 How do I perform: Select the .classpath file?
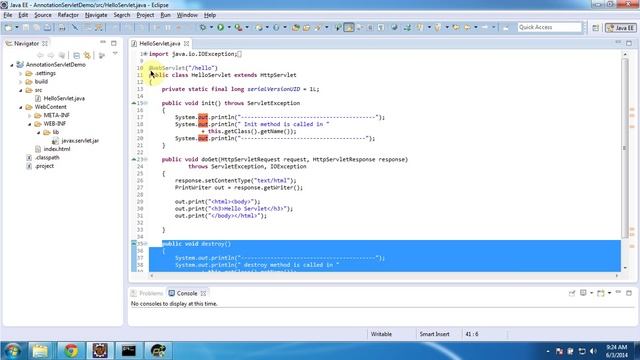tap(47, 158)
